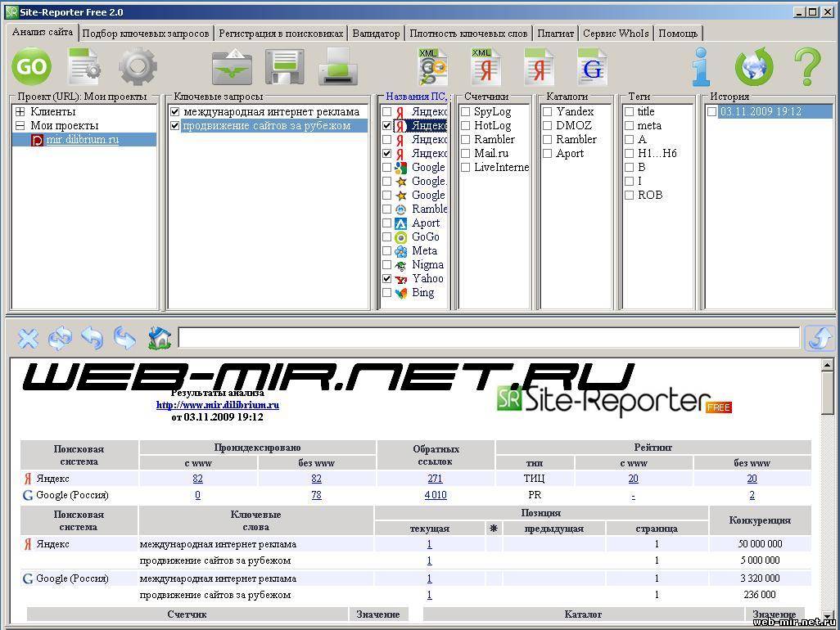The image size is (840, 630).
Task: Open the Помощь tab
Action: click(x=678, y=34)
